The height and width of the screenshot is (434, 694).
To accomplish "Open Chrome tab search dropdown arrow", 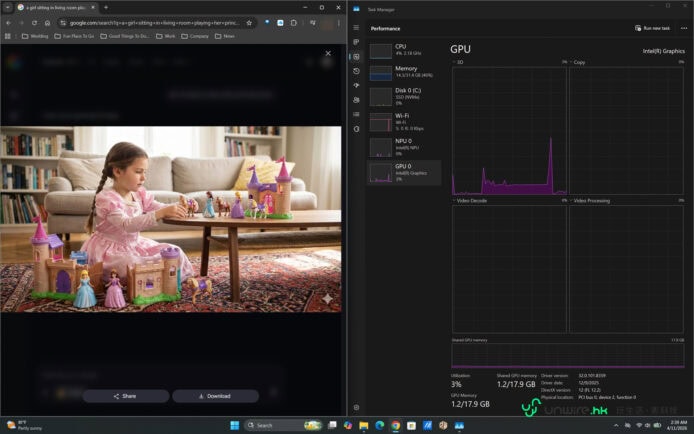I will 8,8.
